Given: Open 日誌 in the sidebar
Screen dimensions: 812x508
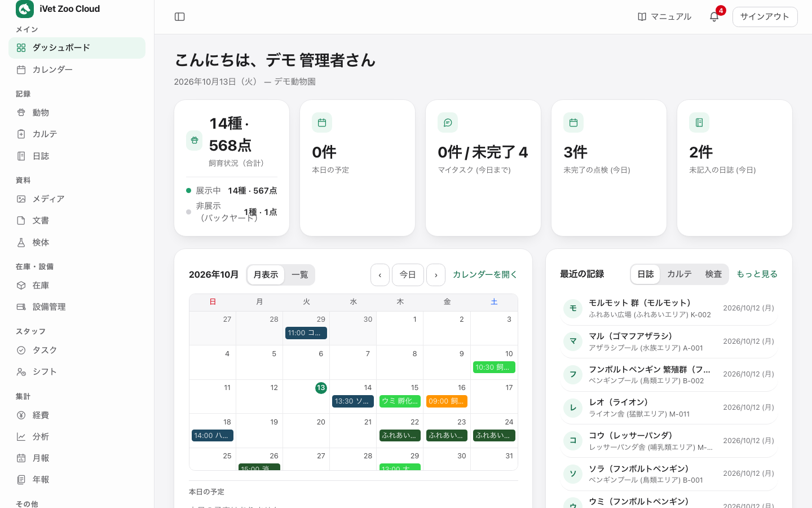Looking at the screenshot, I should point(77,156).
